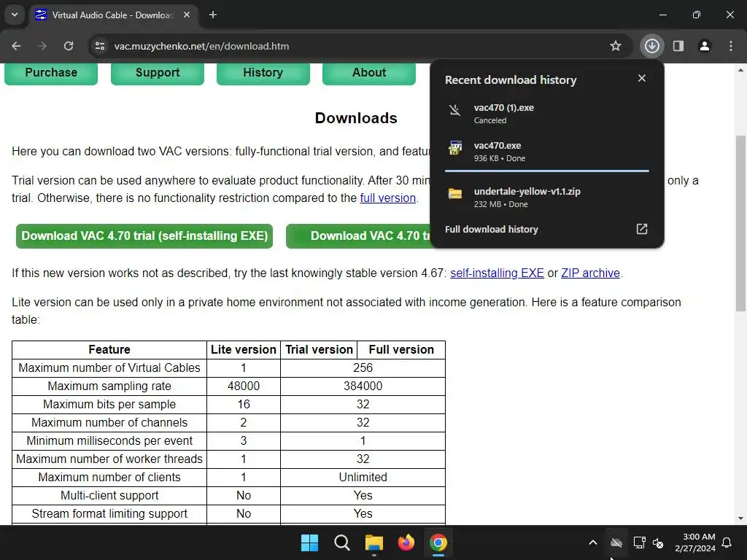747x560 pixels.
Task: Click the Full version table header
Action: pyautogui.click(x=401, y=349)
